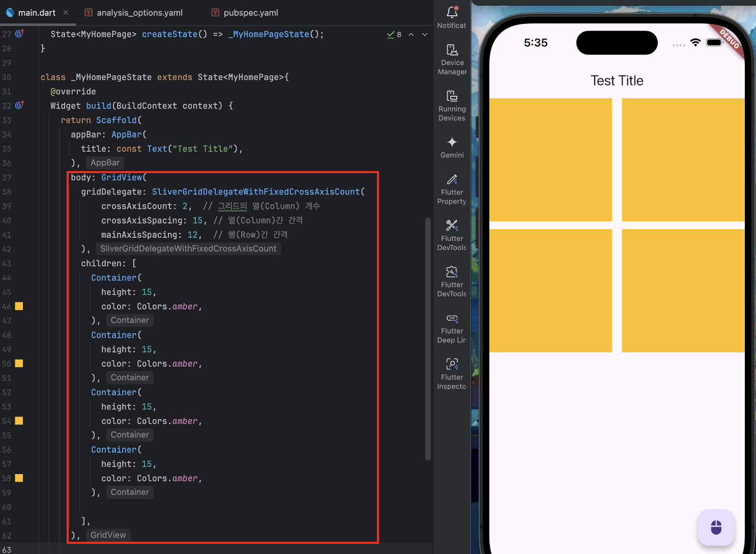Click "GridView" on the body line
Screen dimensions: 756x554
click(122, 177)
